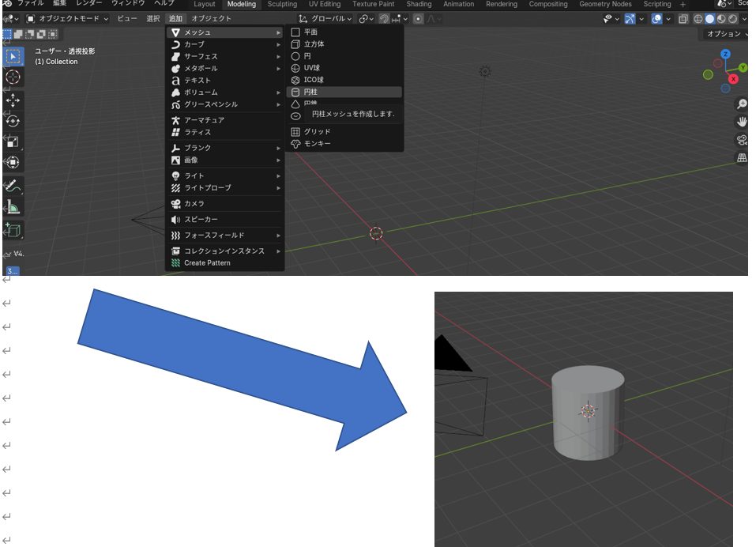756x547 pixels.
Task: Choose the Rotate tool
Action: click(13, 120)
